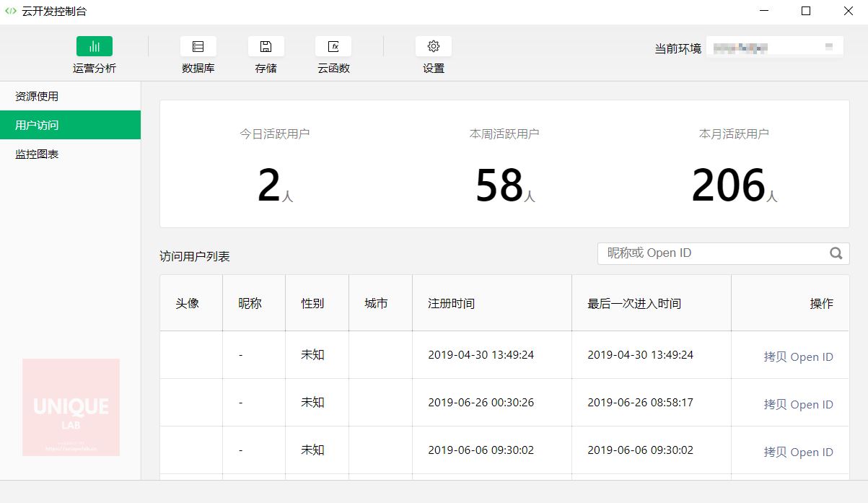Select 资源使用 in the sidebar
868x503 pixels.
36,95
